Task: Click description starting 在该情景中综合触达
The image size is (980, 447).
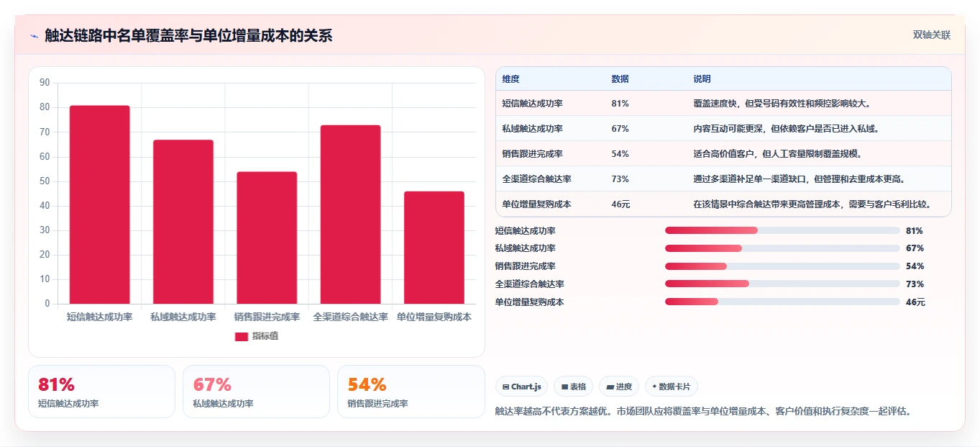Action: point(812,204)
